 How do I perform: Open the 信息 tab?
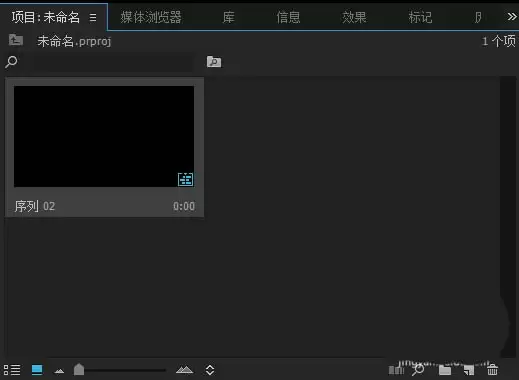click(288, 17)
